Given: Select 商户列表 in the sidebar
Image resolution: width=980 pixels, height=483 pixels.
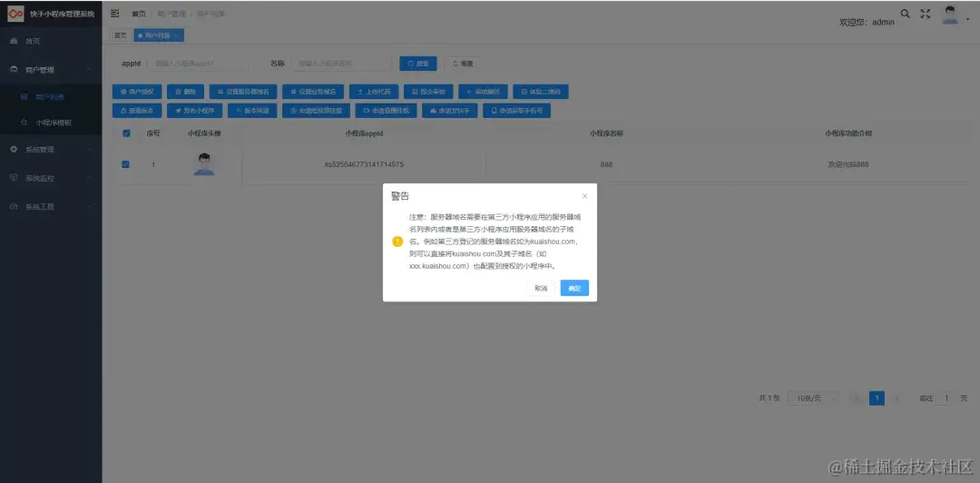Looking at the screenshot, I should point(51,97).
